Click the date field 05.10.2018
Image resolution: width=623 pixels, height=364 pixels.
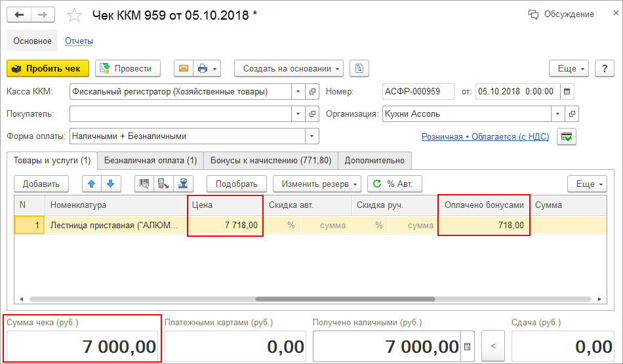(517, 91)
